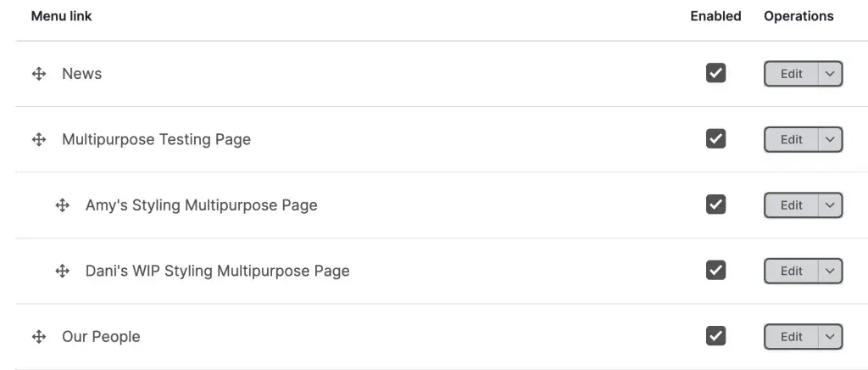Click the Multipurpose Testing Page drag handle

tap(38, 139)
